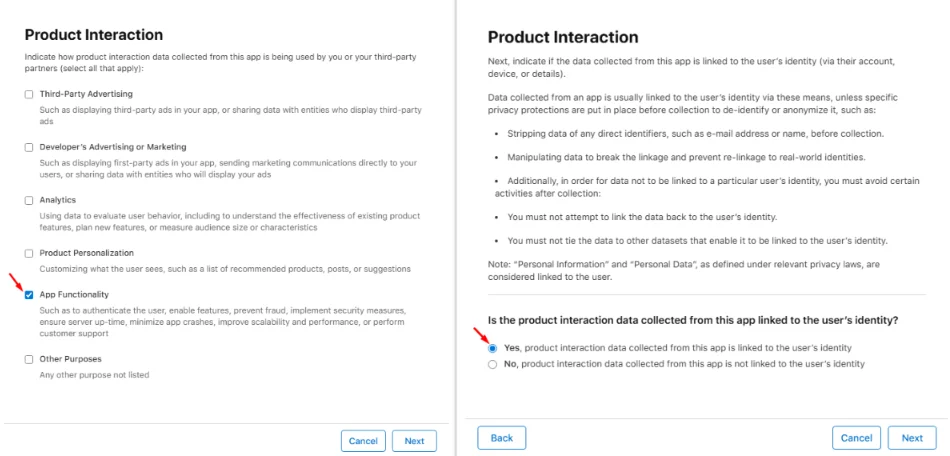Enable the Third-Party Advertising checkbox
This screenshot has width=950, height=456.
(x=29, y=94)
